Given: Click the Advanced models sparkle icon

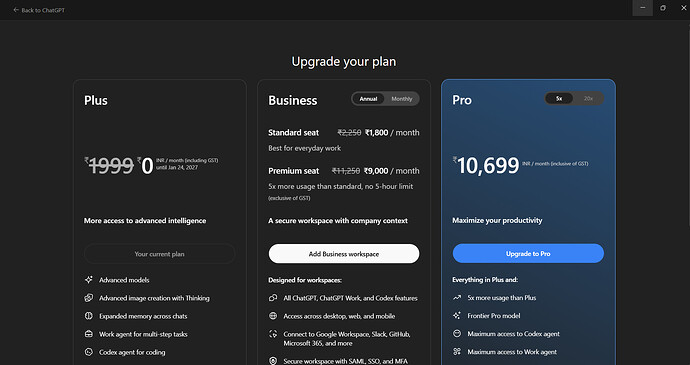Looking at the screenshot, I should click(89, 280).
